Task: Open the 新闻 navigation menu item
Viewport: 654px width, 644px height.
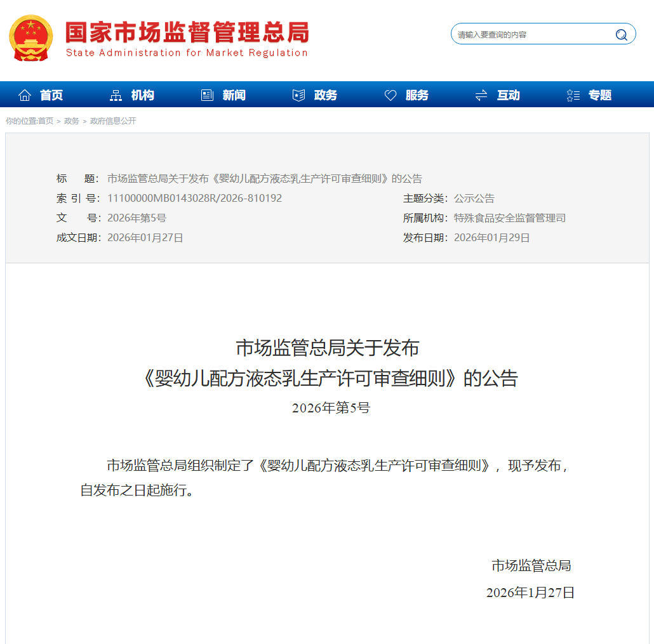Action: point(234,95)
